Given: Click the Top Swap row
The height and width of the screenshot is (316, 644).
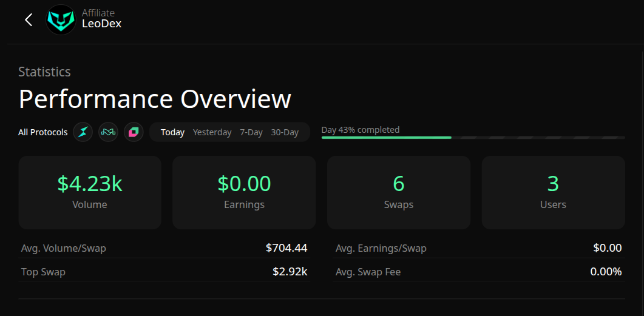Looking at the screenshot, I should coord(164,272).
